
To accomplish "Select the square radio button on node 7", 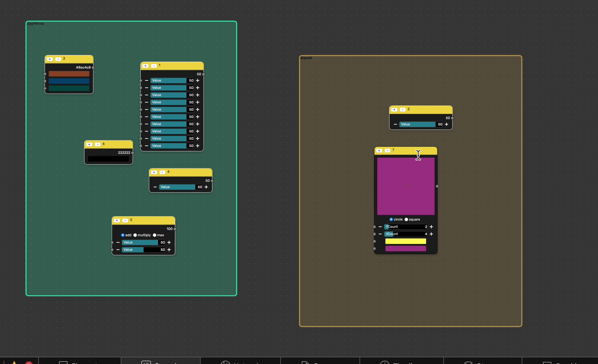I will [407, 219].
